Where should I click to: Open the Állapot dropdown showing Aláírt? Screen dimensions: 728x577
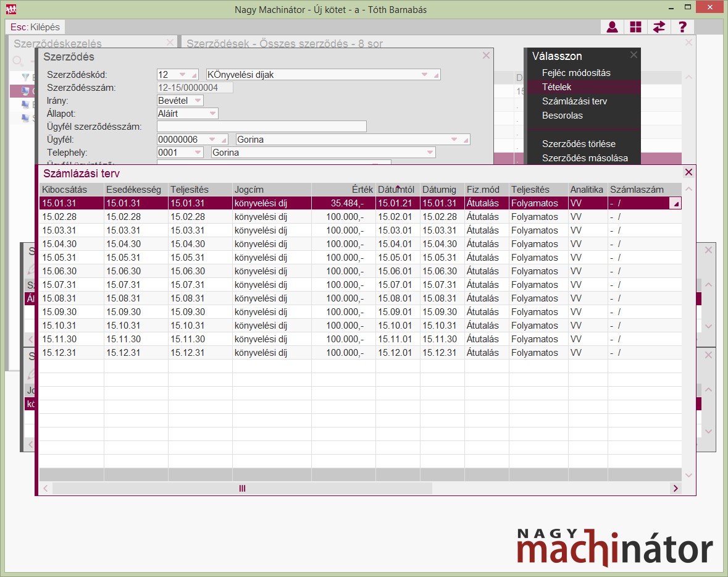point(212,114)
